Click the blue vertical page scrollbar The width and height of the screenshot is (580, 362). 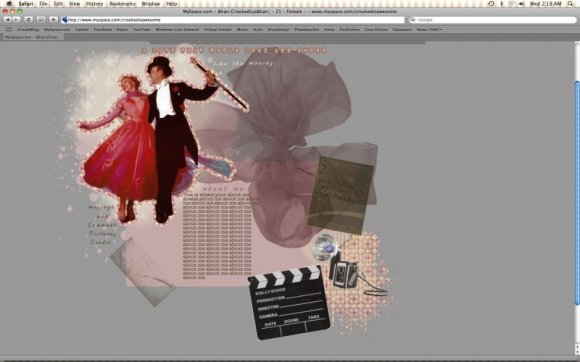tap(577, 192)
